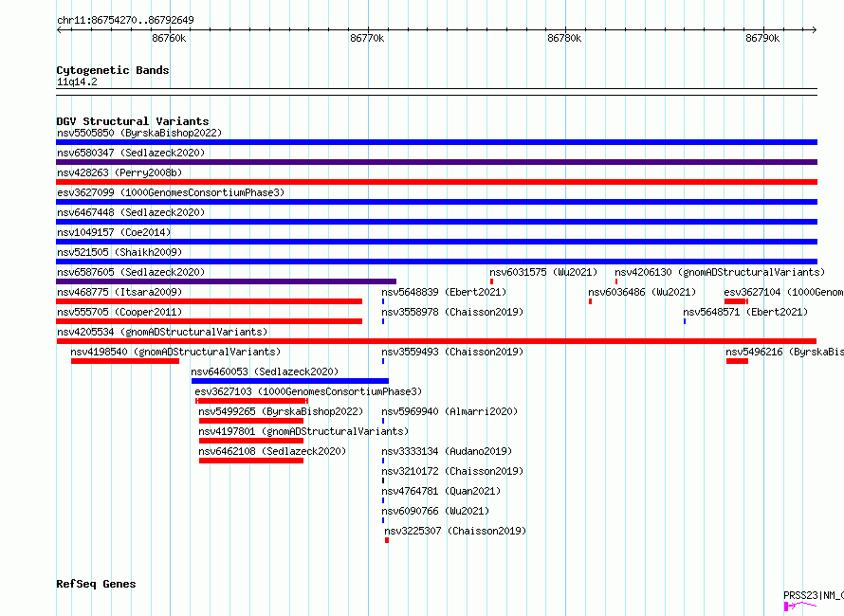Open nsv5499265 (ByrskaBishop2022) label
Screen dimensions: 844x616
pyautogui.click(x=281, y=411)
